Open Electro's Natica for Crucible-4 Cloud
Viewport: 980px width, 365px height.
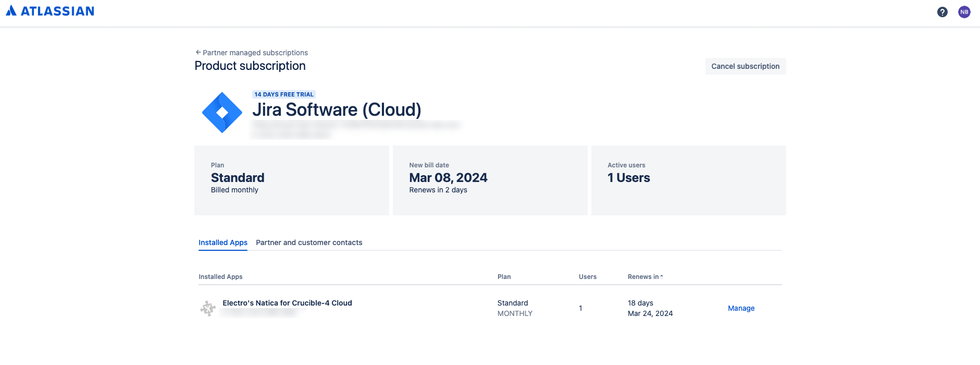tap(287, 303)
